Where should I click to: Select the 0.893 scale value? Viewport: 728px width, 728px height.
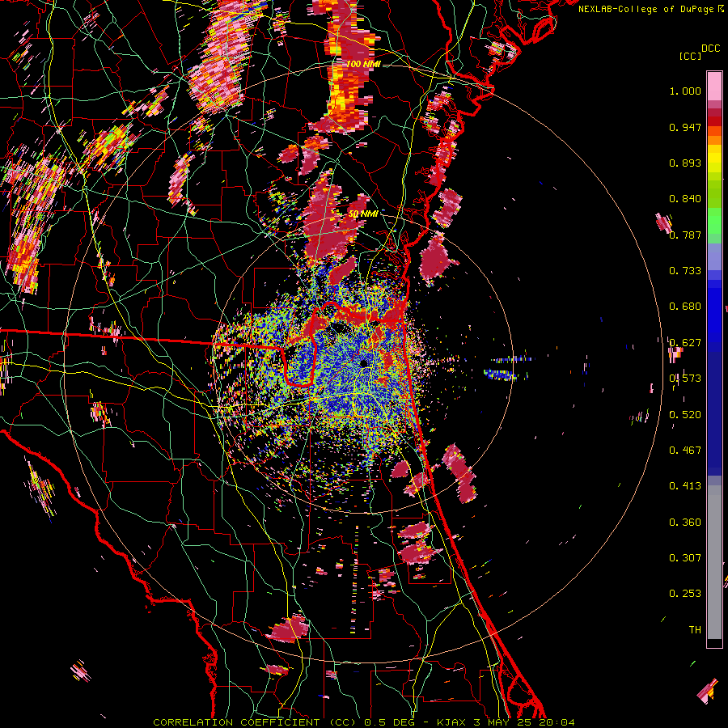[685, 163]
